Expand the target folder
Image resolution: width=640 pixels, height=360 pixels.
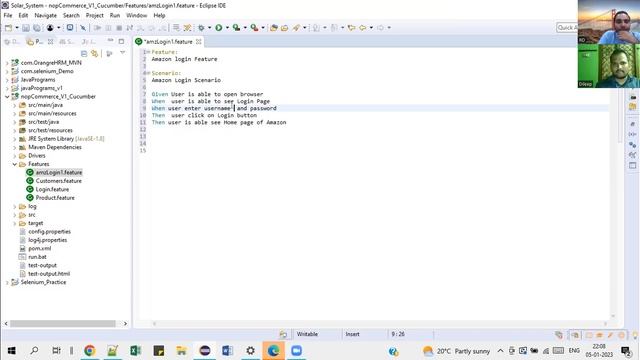15,223
